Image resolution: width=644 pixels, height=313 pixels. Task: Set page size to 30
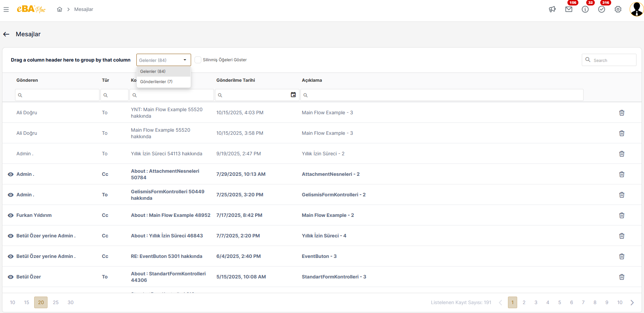point(70,302)
